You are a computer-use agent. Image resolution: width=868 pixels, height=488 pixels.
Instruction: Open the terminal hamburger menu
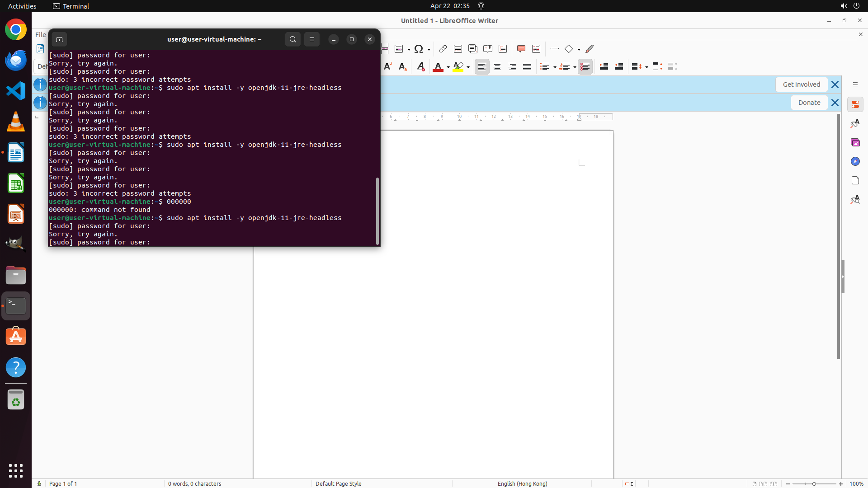click(x=311, y=39)
